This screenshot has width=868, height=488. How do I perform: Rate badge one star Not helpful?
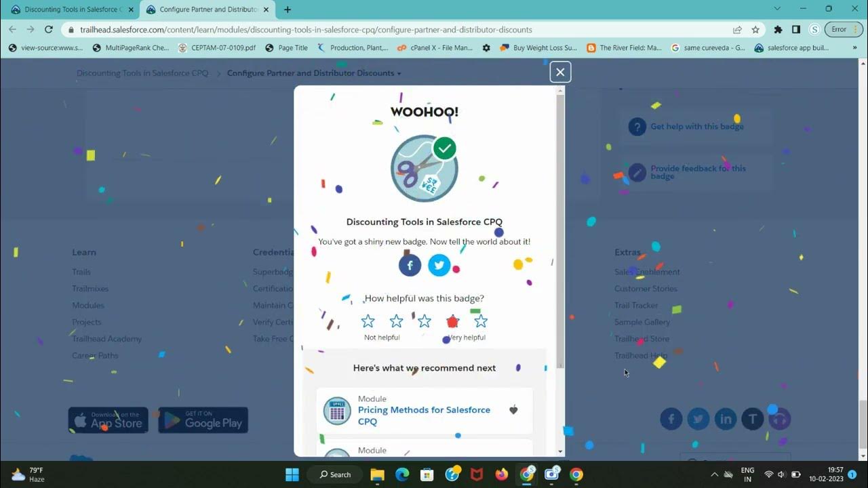[368, 321]
